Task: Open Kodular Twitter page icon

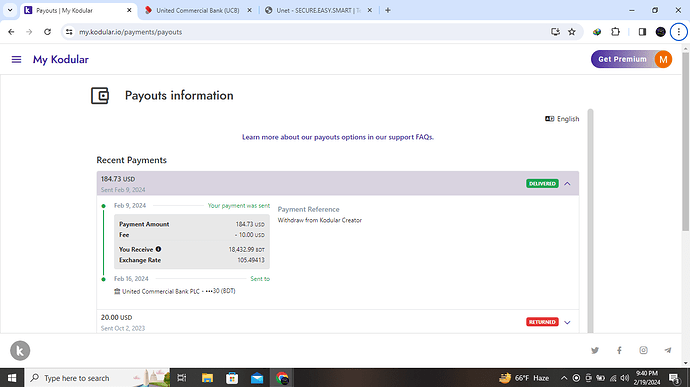Action: [x=595, y=350]
